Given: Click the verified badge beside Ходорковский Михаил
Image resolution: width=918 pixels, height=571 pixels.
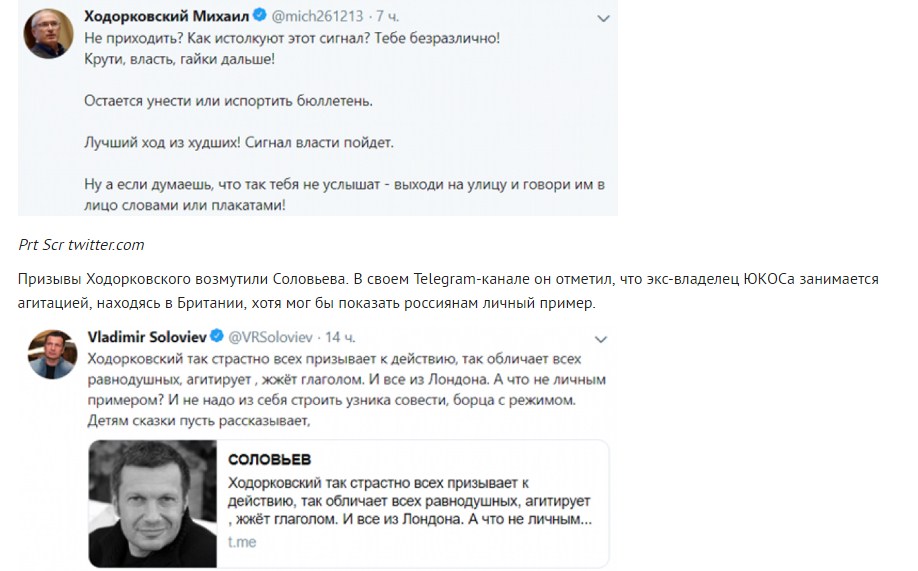Looking at the screenshot, I should pos(259,16).
